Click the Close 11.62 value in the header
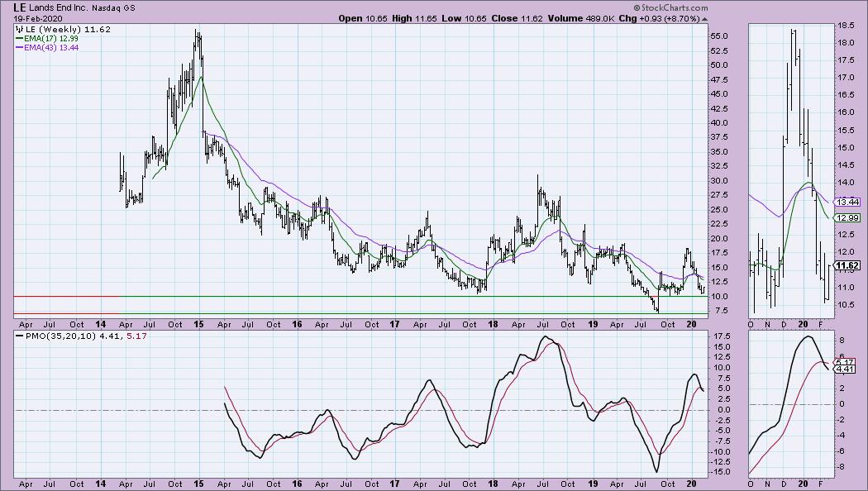The image size is (868, 491). pyautogui.click(x=517, y=18)
